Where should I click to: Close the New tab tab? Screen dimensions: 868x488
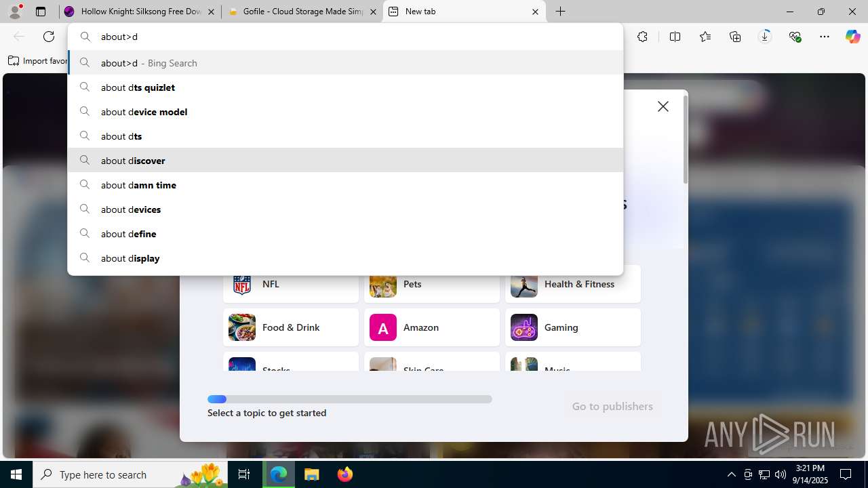coord(535,12)
